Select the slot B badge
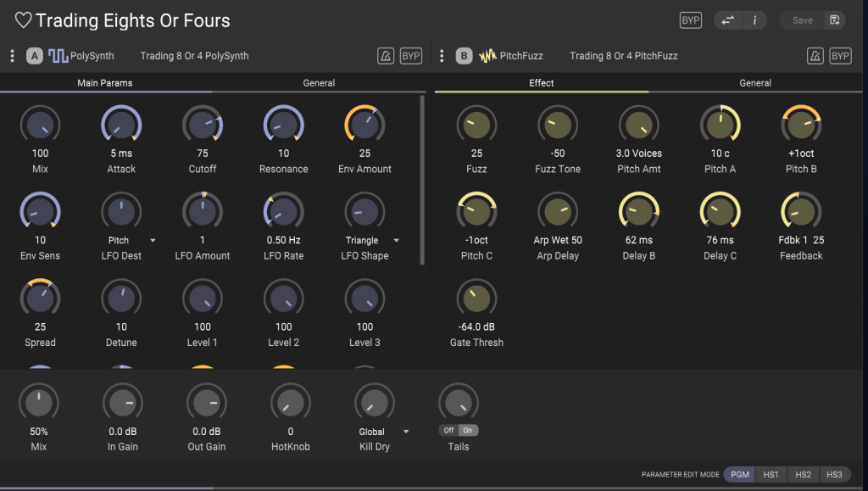The image size is (868, 491). point(464,56)
